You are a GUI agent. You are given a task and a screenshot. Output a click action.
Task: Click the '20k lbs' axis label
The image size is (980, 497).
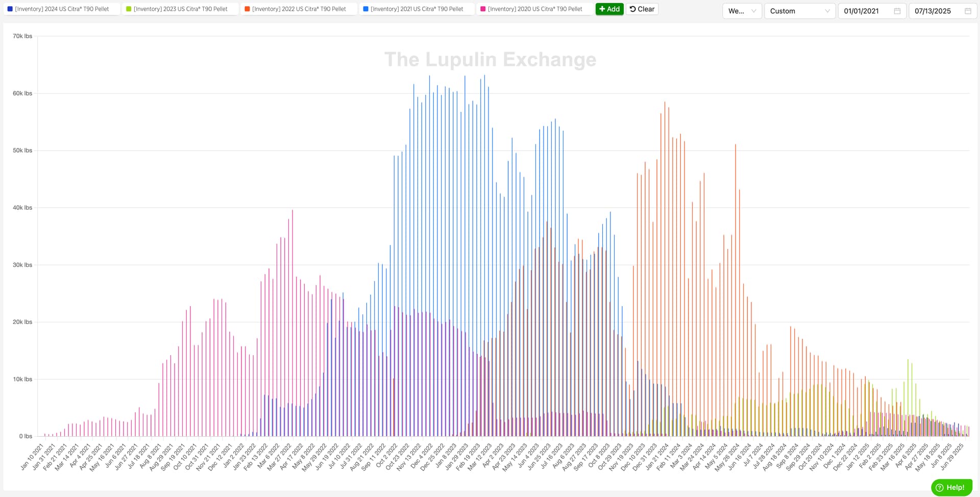pyautogui.click(x=22, y=322)
